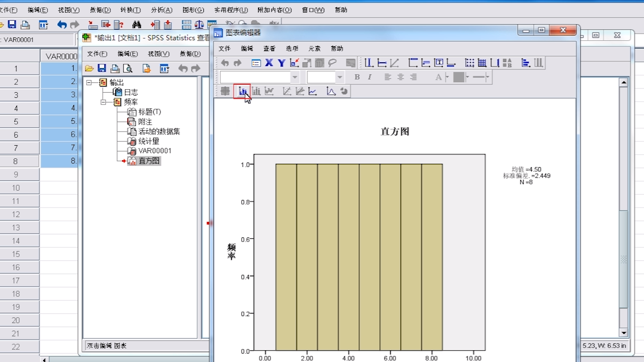Click the save icon in data editor toolbar
The height and width of the screenshot is (362, 644).
[x=12, y=25]
